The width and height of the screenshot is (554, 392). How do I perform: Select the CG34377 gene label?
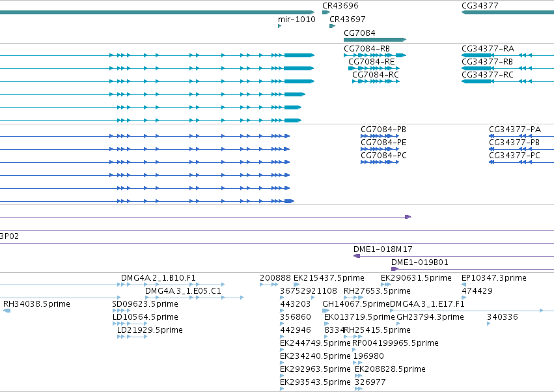(480, 6)
